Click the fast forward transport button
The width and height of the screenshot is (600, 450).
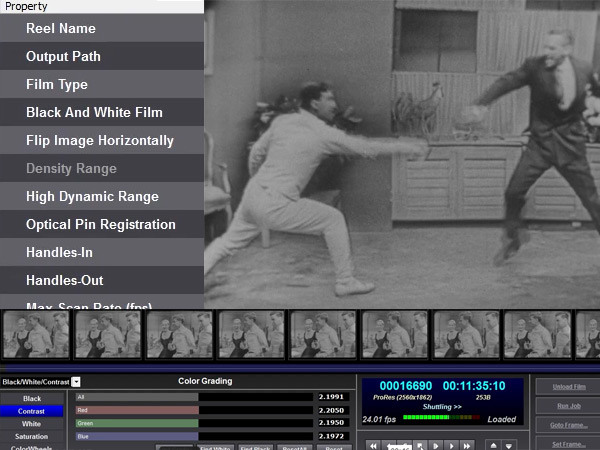tap(467, 446)
